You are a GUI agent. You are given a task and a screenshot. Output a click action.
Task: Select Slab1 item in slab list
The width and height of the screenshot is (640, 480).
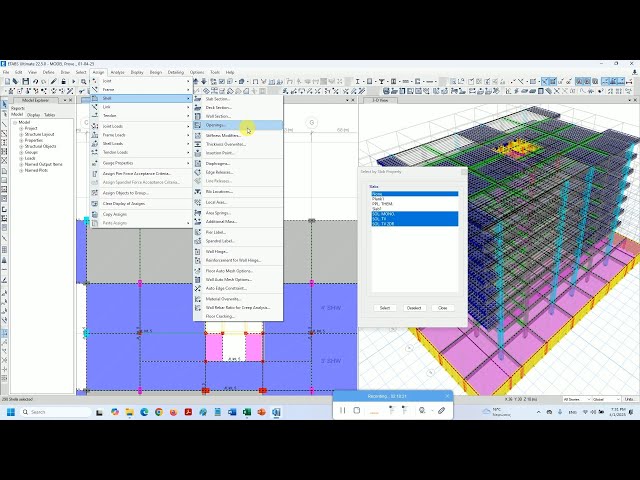click(x=415, y=209)
